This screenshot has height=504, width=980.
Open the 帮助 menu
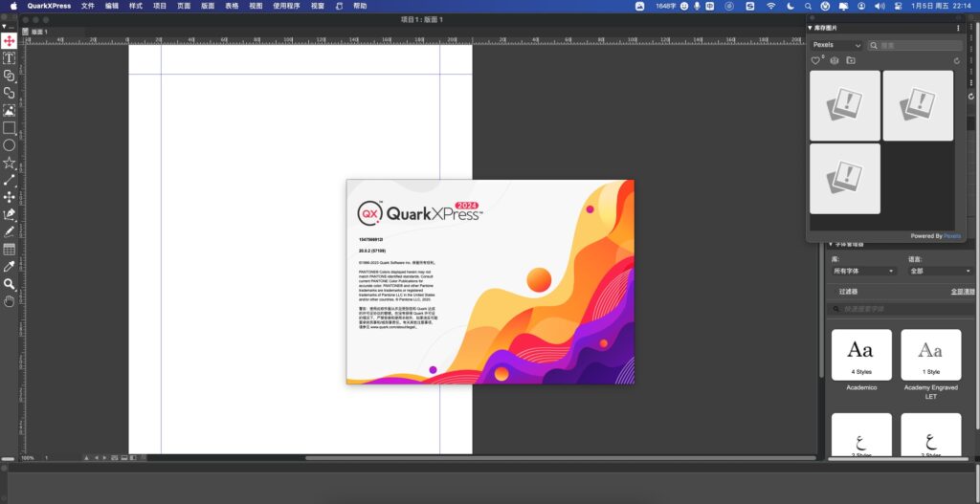tap(360, 6)
